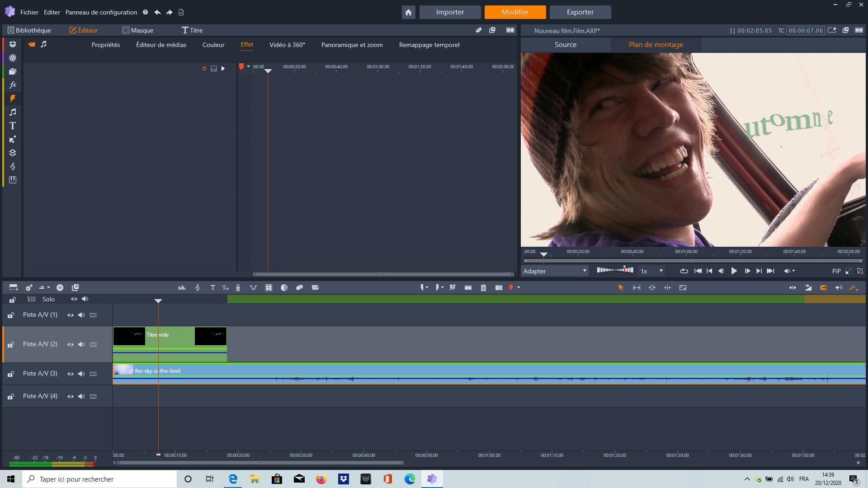Toggle the lock on Piste A/V (1)
Viewport: 868px width, 488px height.
(11, 315)
